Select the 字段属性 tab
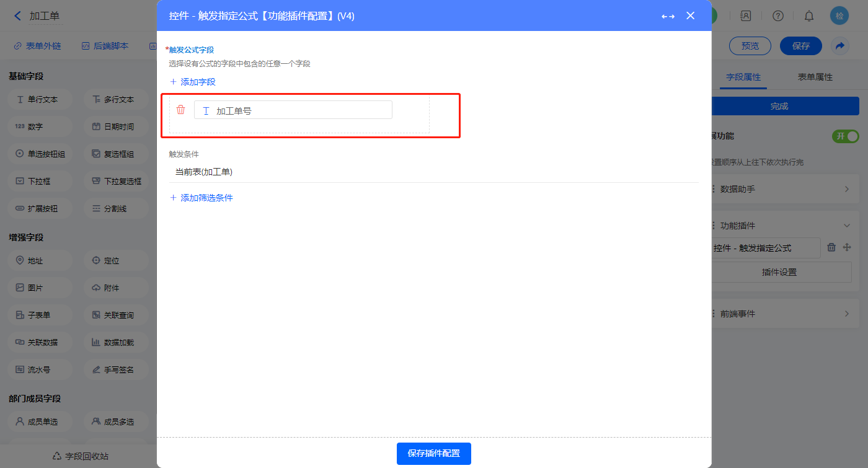868x468 pixels. 743,77
